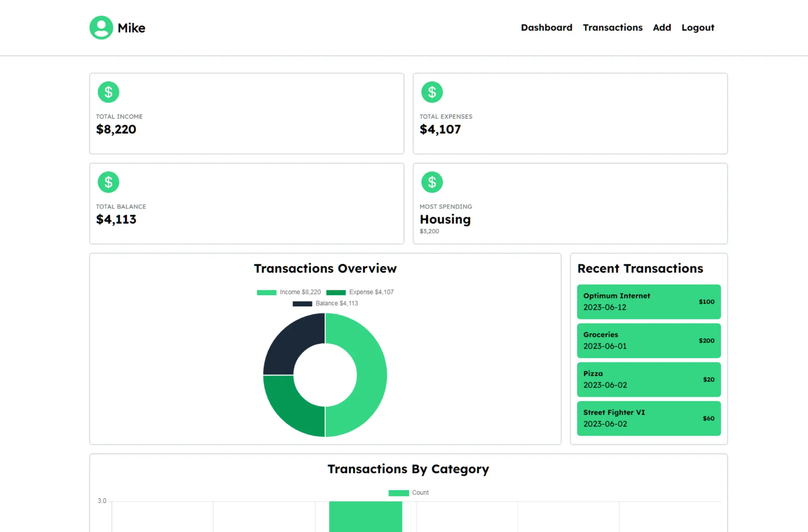Image resolution: width=808 pixels, height=532 pixels.
Task: Open the Dashboard nav link
Action: 547,28
